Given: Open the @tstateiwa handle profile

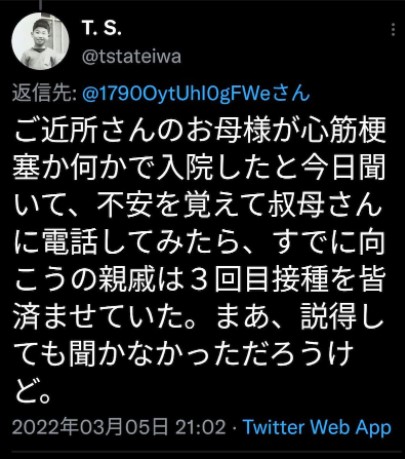Looking at the screenshot, I should [x=131, y=57].
